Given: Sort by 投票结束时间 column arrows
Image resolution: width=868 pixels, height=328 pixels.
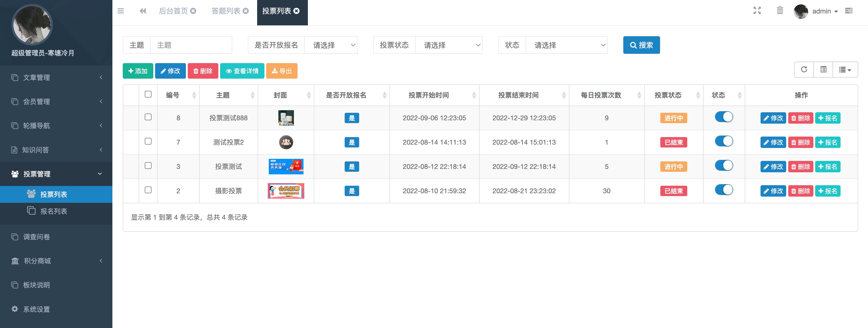Looking at the screenshot, I should (564, 95).
